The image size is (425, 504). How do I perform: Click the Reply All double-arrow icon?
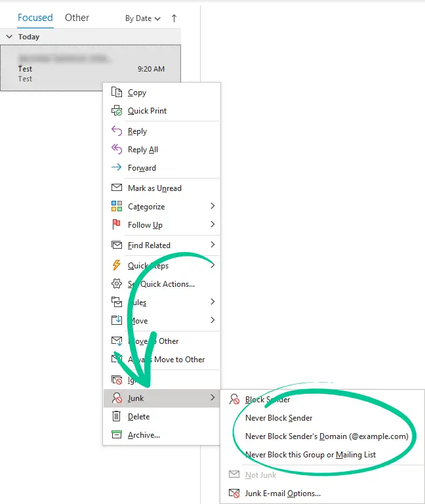117,150
